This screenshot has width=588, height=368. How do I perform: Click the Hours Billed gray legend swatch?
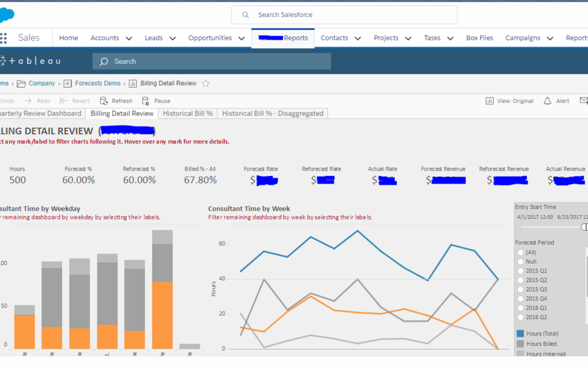[520, 343]
